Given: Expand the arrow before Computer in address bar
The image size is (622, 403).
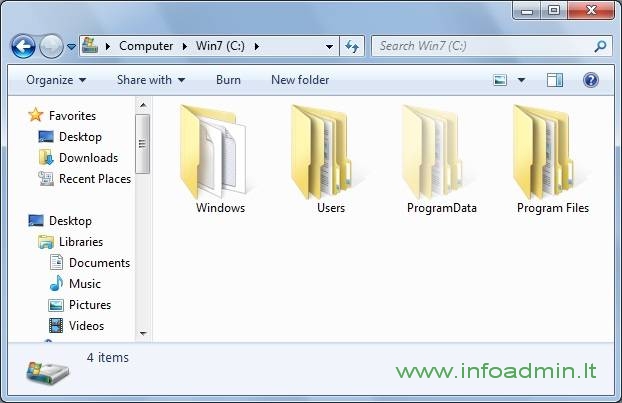Looking at the screenshot, I should (108, 46).
